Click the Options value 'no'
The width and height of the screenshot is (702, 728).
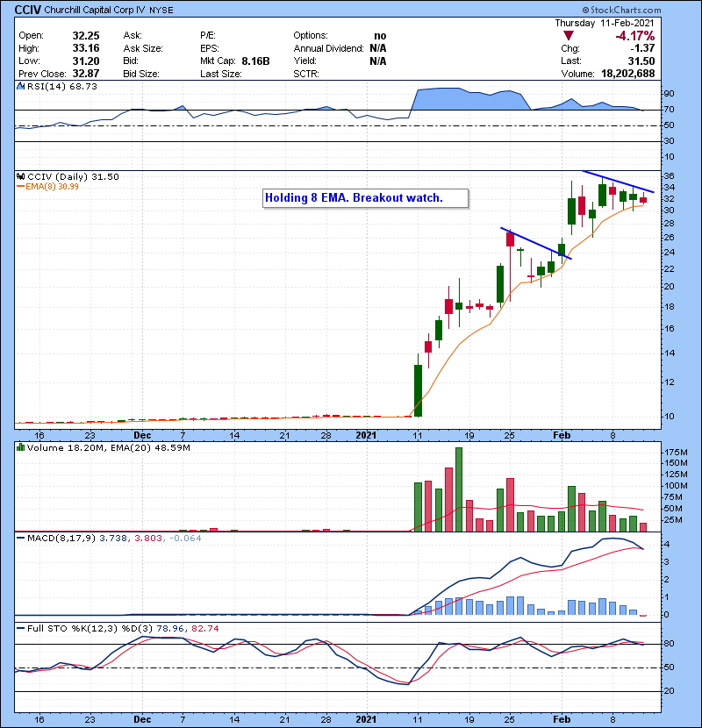click(380, 36)
